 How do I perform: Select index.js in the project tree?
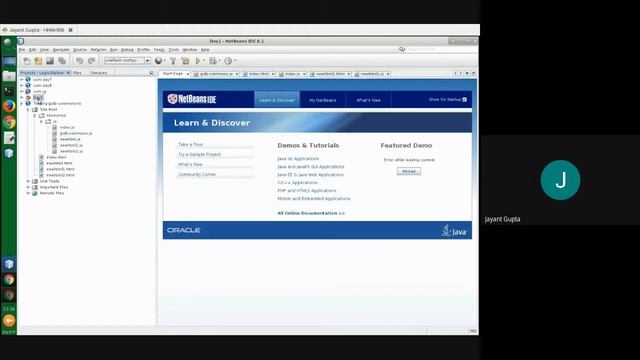pos(67,127)
